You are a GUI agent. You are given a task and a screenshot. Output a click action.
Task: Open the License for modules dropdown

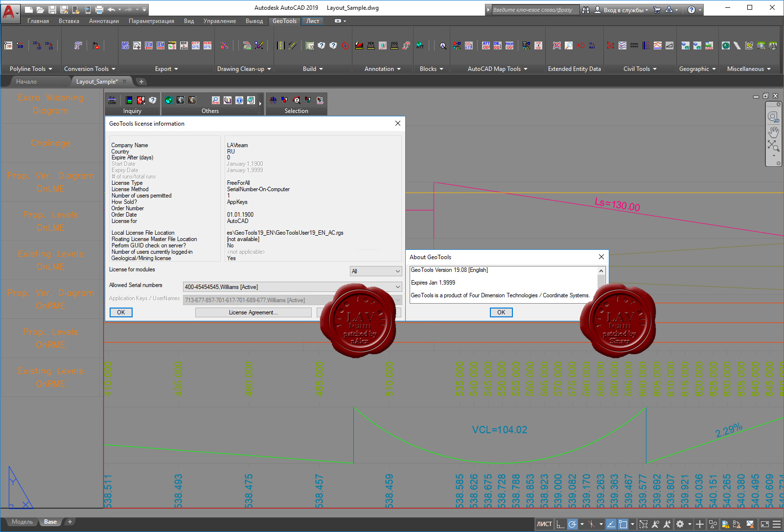point(376,271)
